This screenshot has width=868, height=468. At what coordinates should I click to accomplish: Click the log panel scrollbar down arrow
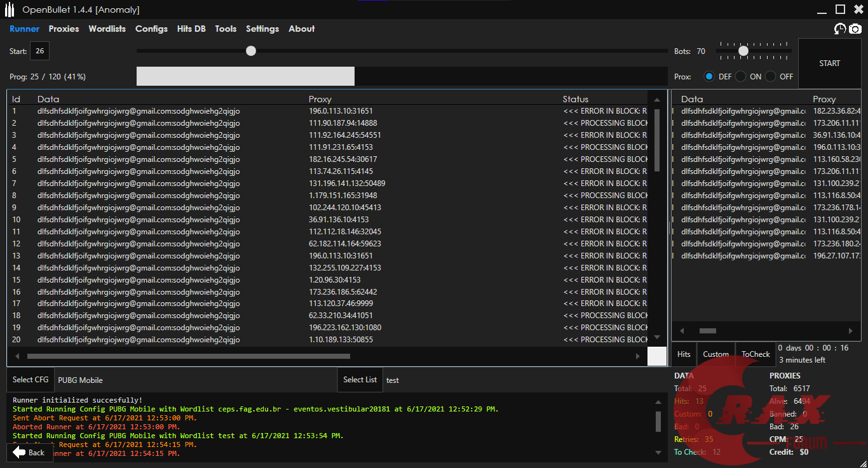point(658,453)
